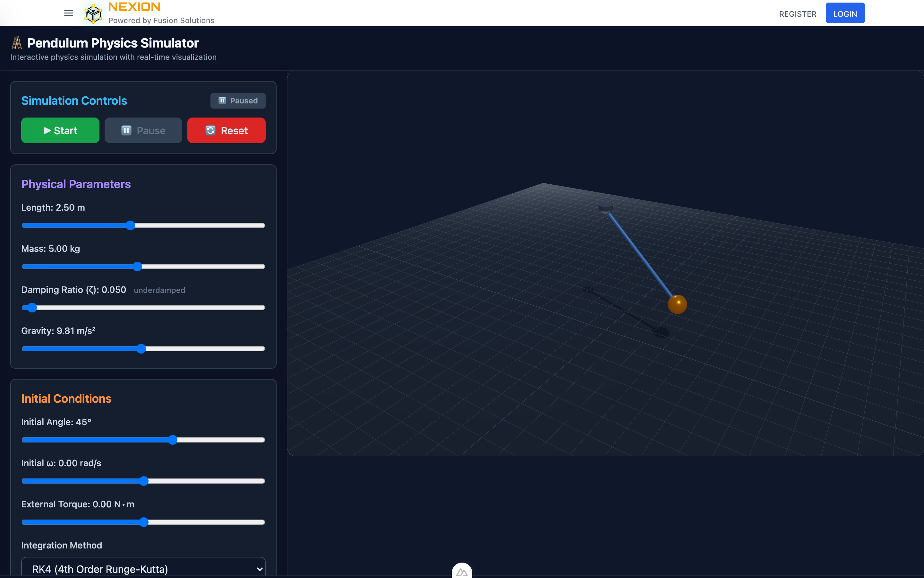Viewport: 924px width, 578px height.
Task: Reset the simulation
Action: pyautogui.click(x=227, y=130)
